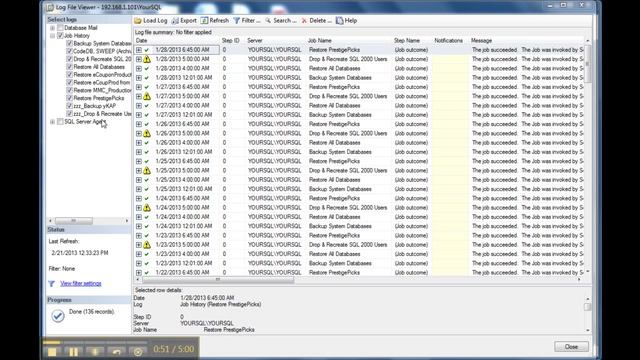Click the log grid vertical scrollbar thumb
The width and height of the screenshot is (640, 360).
pos(588,63)
